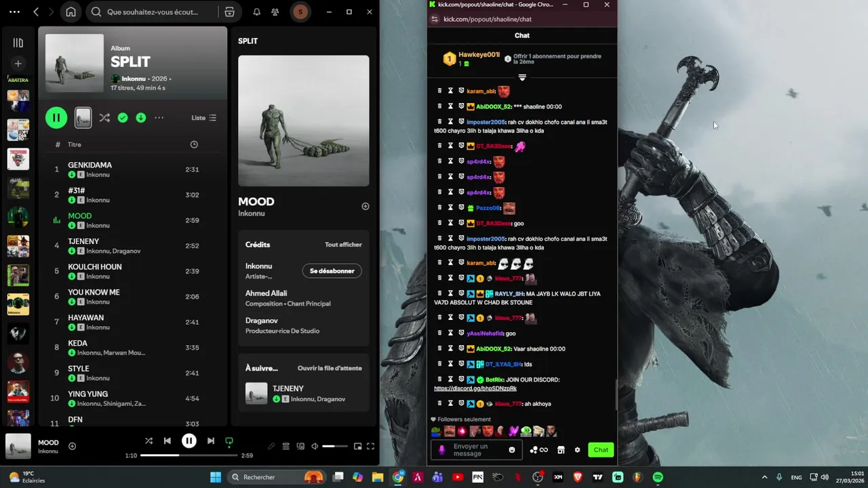Screen dimensions: 868x488
Task: Toggle repeat mode in player bar
Action: coord(229,441)
